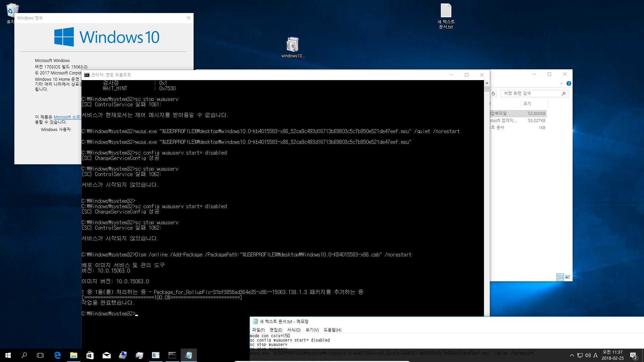Click Command Prompt scrollbar up arrow
The height and width of the screenshot is (362, 644).
click(x=487, y=83)
